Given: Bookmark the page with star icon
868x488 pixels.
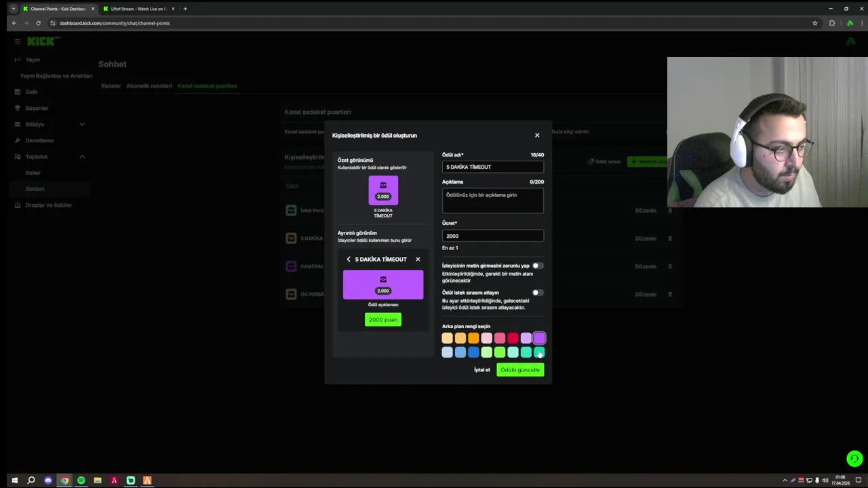Looking at the screenshot, I should [x=815, y=23].
